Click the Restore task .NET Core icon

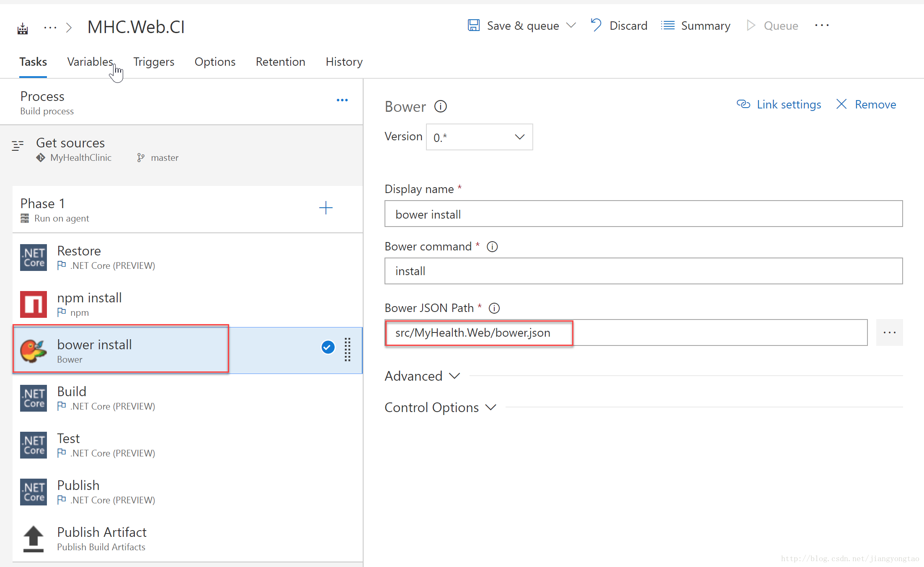click(x=34, y=258)
